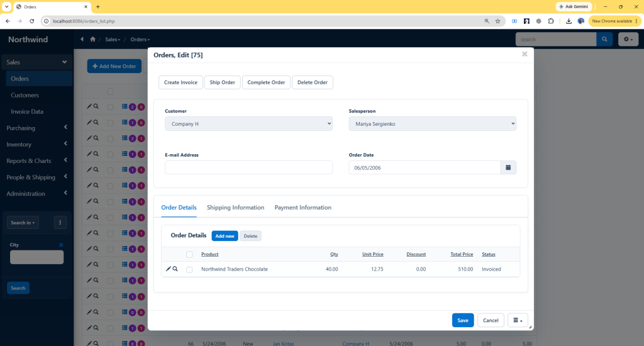Viewport: 644px width, 346px height.
Task: Click the Delete Order button
Action: click(313, 82)
